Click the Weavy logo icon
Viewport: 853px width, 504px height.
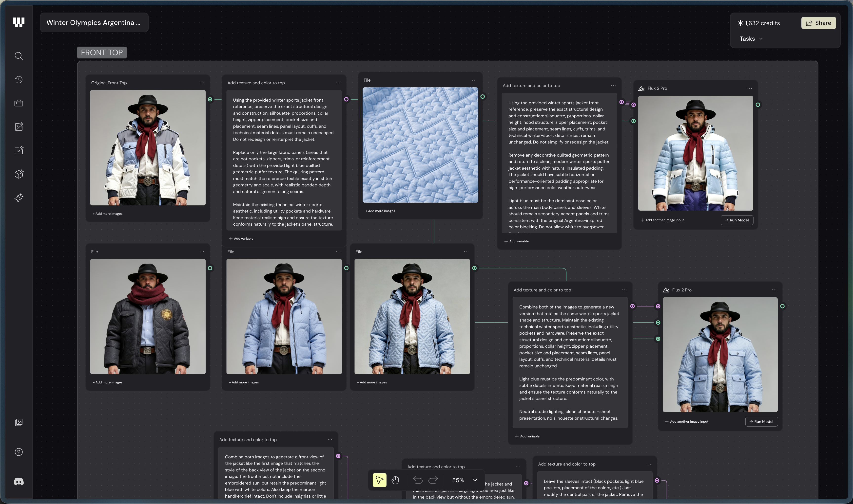tap(19, 22)
